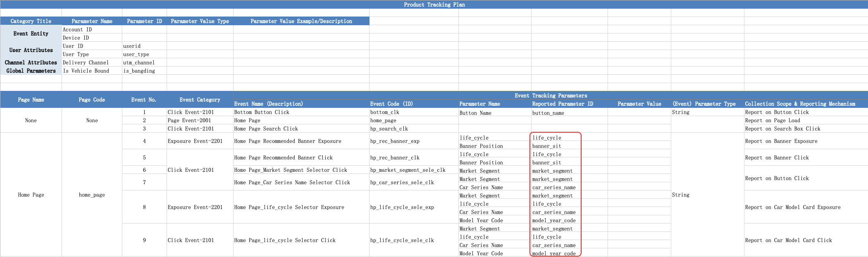This screenshot has height=257, width=868.
Task: Click the 'Parameter Value Example/Description' header
Action: (301, 21)
